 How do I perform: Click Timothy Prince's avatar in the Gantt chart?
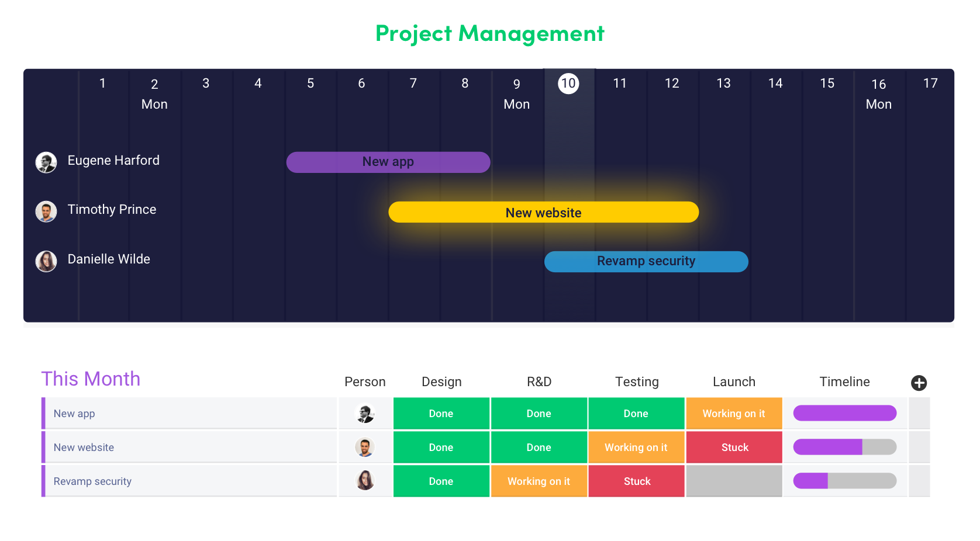(46, 211)
